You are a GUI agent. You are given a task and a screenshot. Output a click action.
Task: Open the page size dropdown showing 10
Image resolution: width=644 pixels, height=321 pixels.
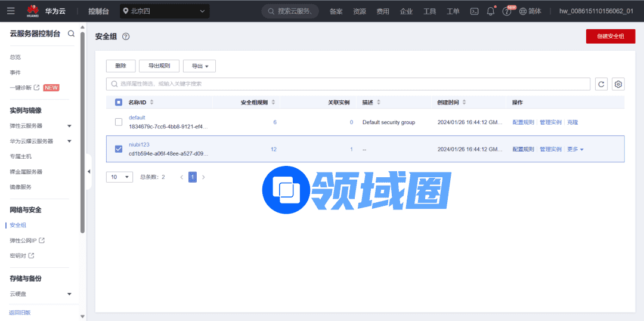119,177
